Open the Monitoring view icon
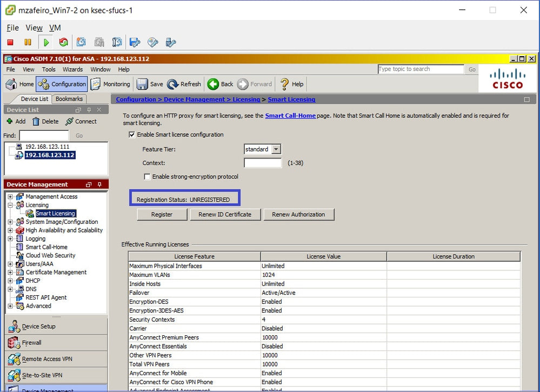The width and height of the screenshot is (540, 392). pyautogui.click(x=110, y=84)
